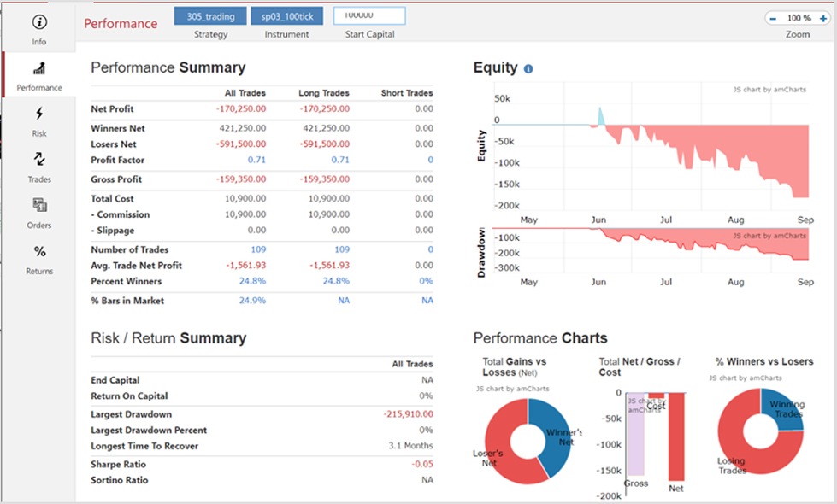Click the Start Capital input field
Viewport: 837px width, 504px height.
[369, 16]
